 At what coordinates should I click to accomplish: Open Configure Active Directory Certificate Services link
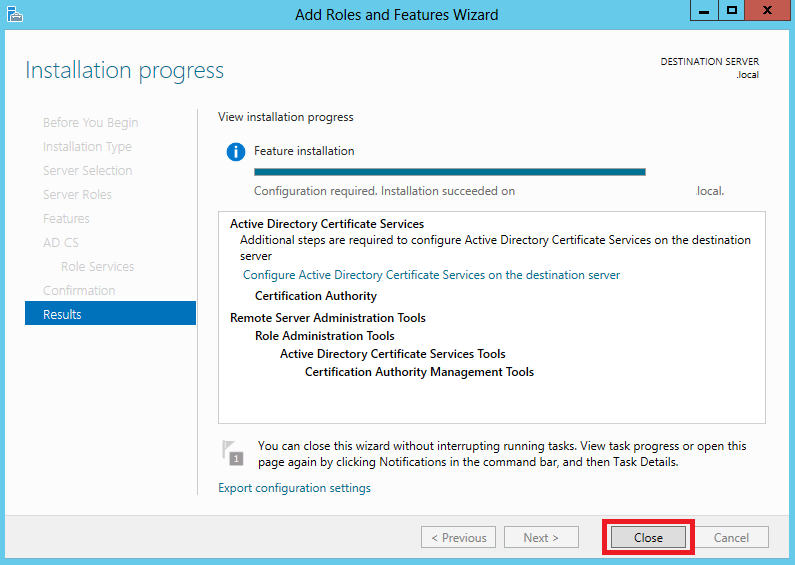[x=431, y=275]
